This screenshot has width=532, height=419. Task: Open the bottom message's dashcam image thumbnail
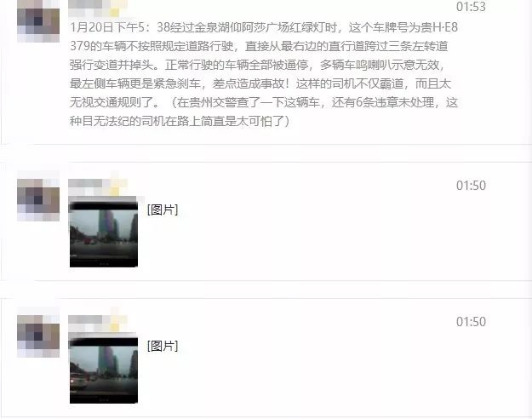click(104, 370)
